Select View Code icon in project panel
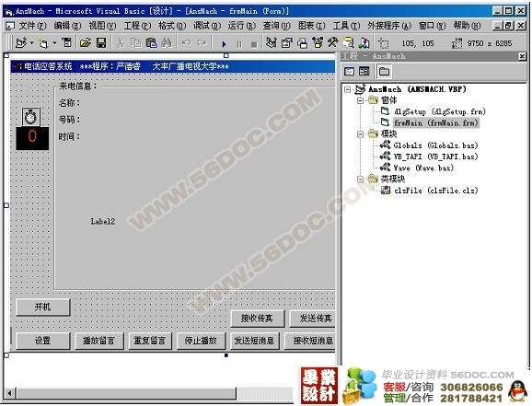 [349, 71]
